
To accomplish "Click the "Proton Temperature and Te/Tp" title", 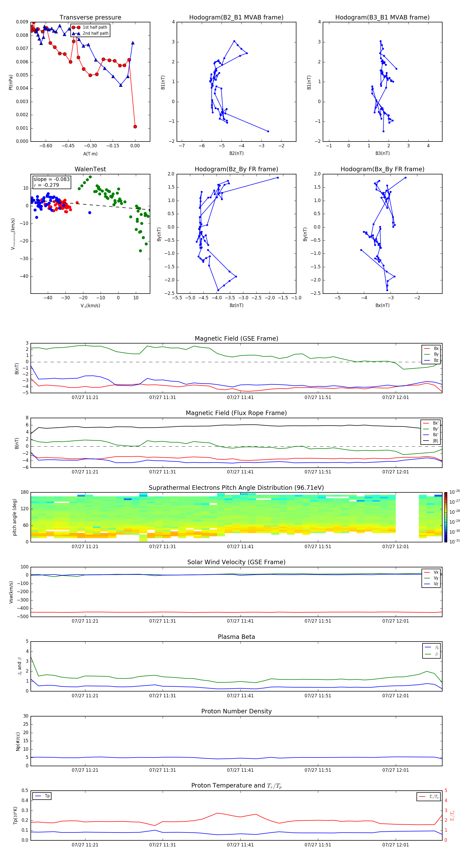I will click(x=236, y=786).
